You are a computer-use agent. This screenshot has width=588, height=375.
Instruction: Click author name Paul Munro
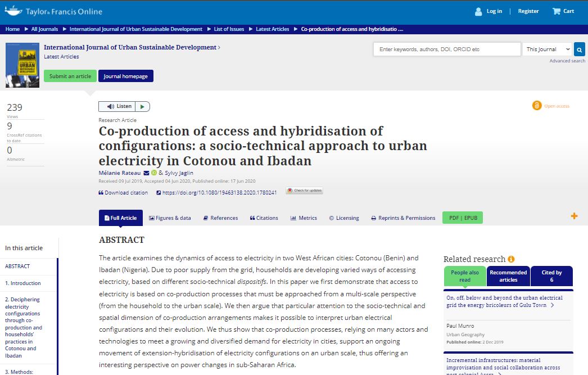[x=460, y=326]
